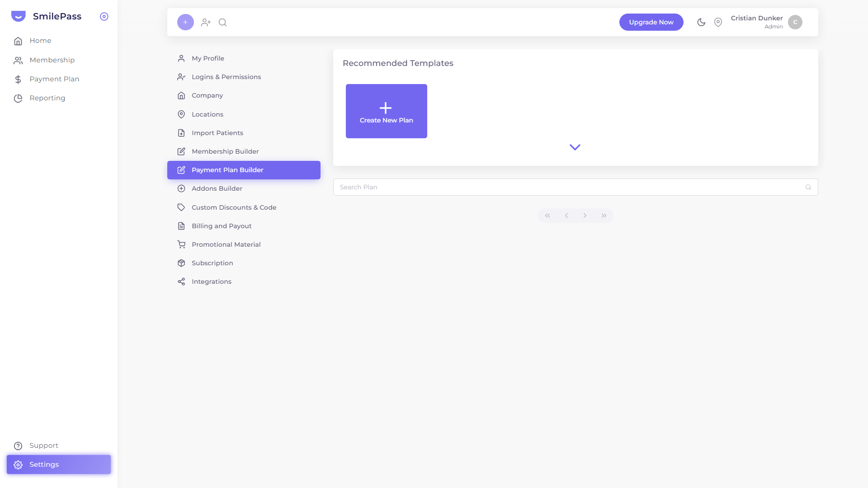Go to previous page arrow
The image size is (868, 488).
pyautogui.click(x=566, y=216)
